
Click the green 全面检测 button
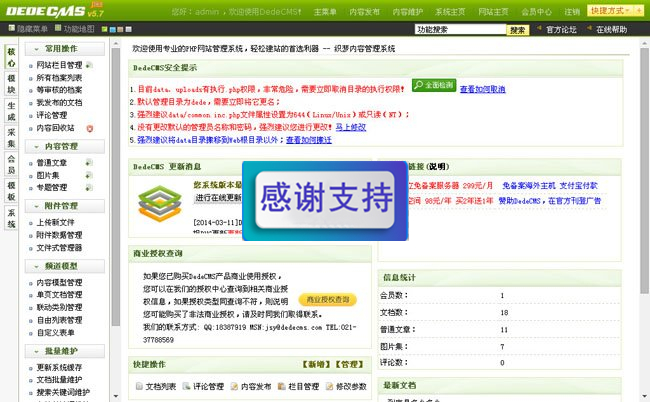click(434, 85)
